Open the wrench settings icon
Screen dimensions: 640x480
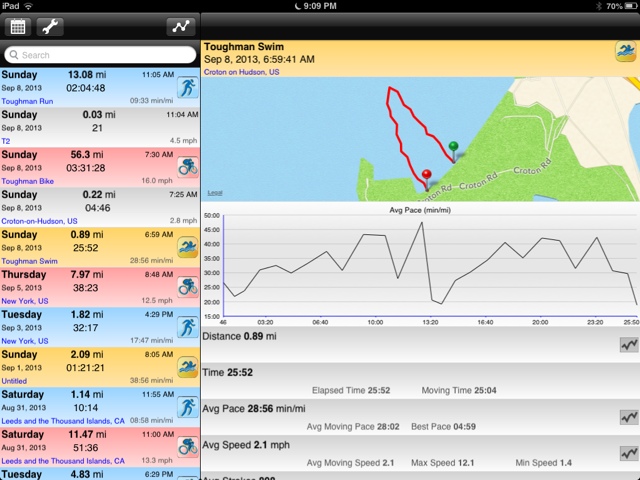click(50, 27)
